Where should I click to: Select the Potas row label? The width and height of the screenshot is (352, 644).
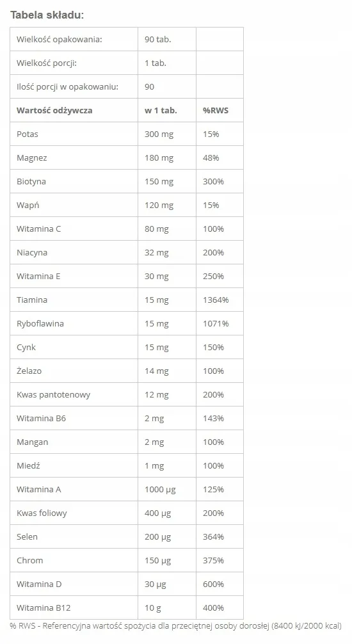[28, 134]
